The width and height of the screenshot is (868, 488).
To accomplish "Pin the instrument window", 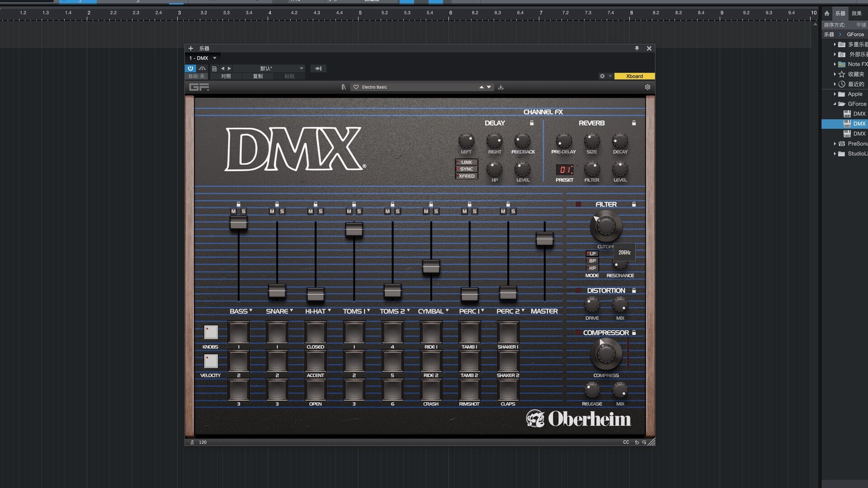I will point(637,48).
